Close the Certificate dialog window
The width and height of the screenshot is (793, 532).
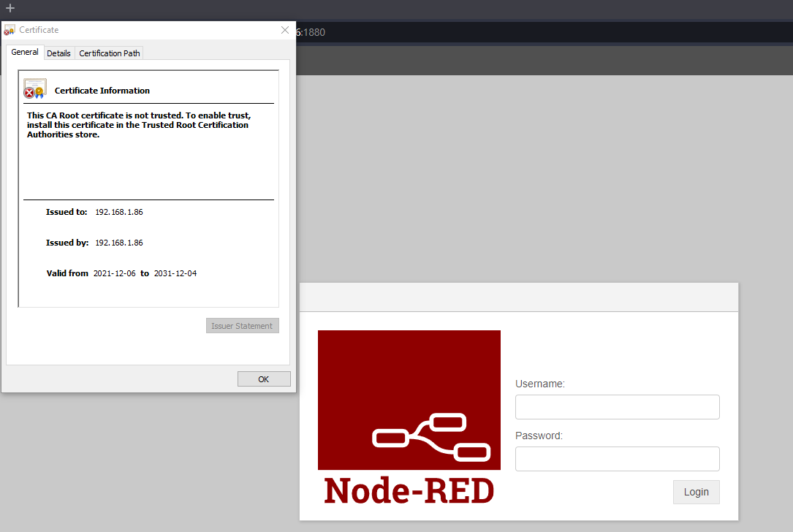[284, 31]
